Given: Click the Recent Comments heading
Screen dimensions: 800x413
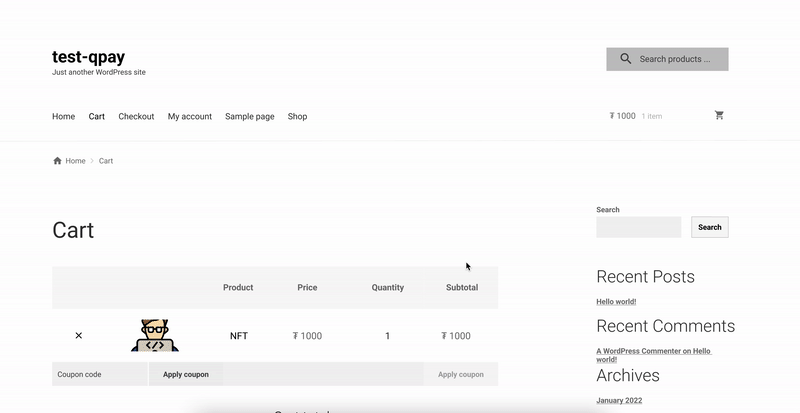Looking at the screenshot, I should coord(666,326).
